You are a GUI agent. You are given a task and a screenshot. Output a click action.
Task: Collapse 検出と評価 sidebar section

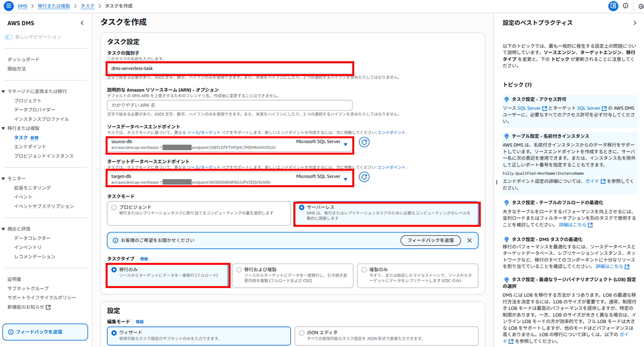[4, 229]
